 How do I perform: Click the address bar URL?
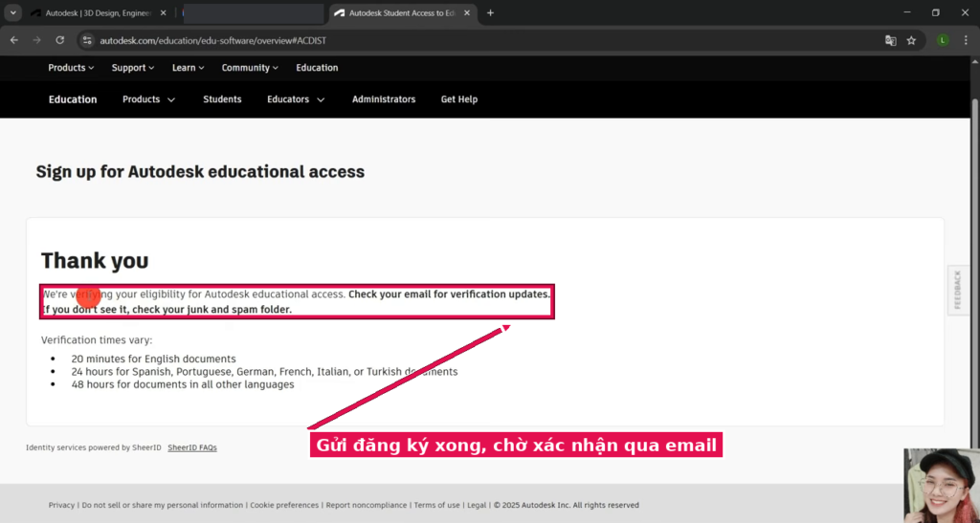[x=212, y=40]
